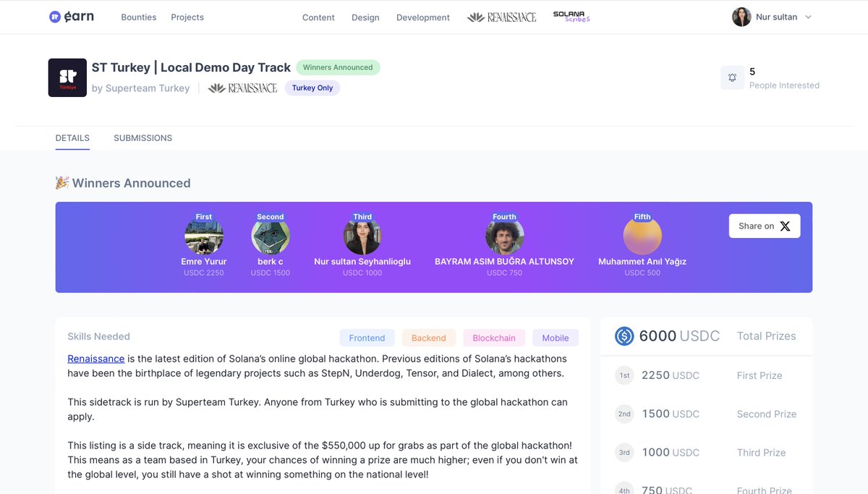Switch to the SUBMISSIONS tab
The image size is (868, 494).
143,138
